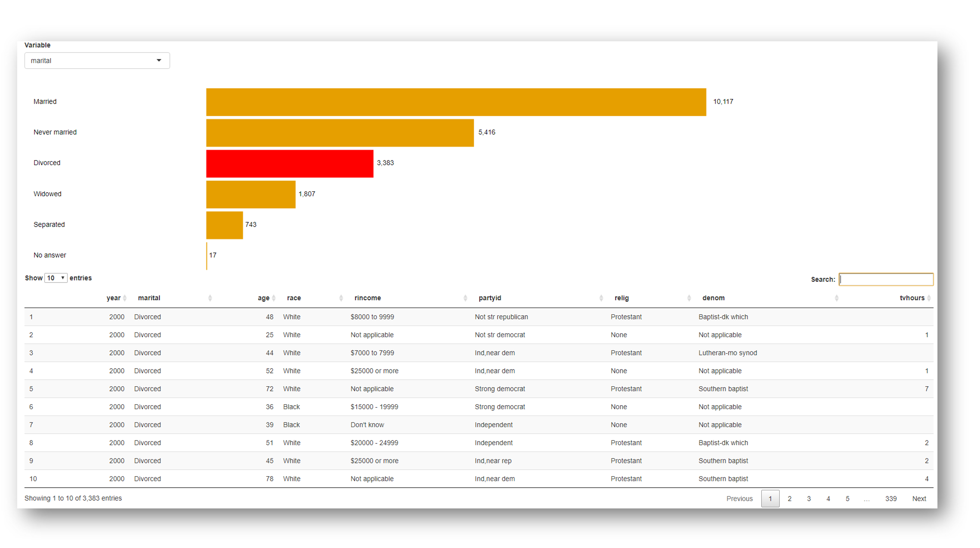Sort rows by rincome with the sort arrows
Viewport: 980px width, 548px height.
point(465,297)
